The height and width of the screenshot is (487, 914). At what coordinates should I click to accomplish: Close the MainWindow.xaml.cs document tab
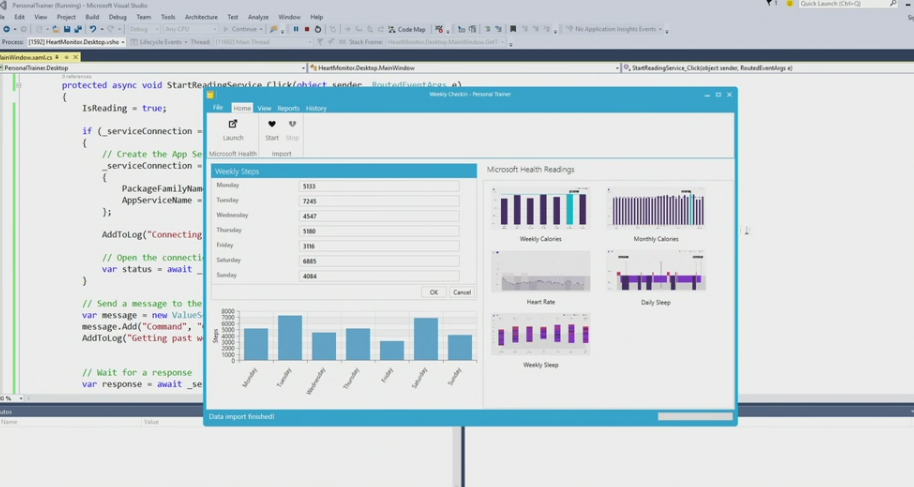click(75, 57)
